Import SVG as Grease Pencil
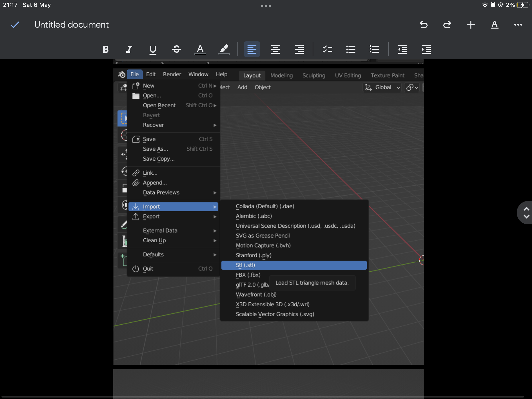This screenshot has width=532, height=399. (294, 236)
